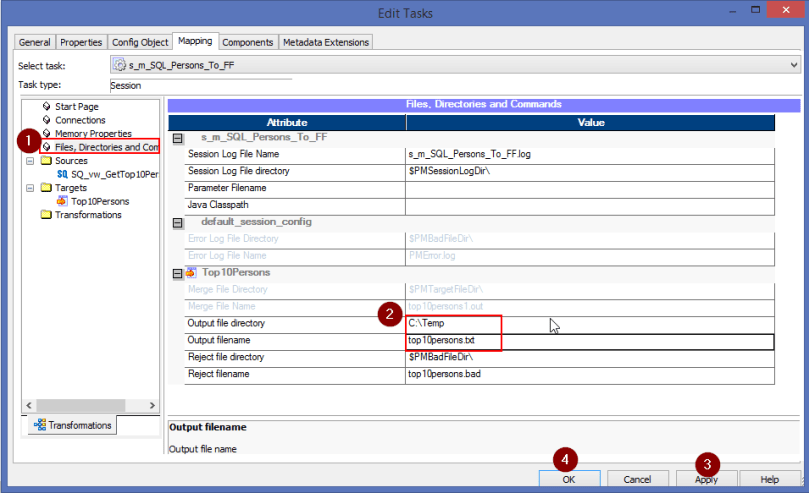809x493 pixels.
Task: Click the SQ_vw_GetTop10Per source qualifier icon
Action: [x=62, y=174]
